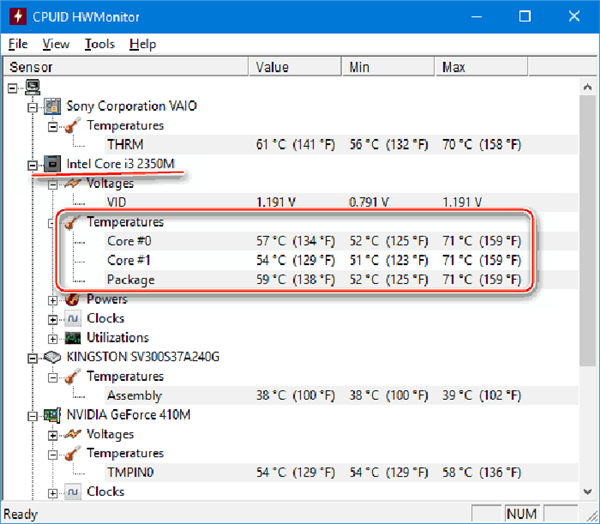Collapse the Sony Corporation VAIO node

point(33,108)
